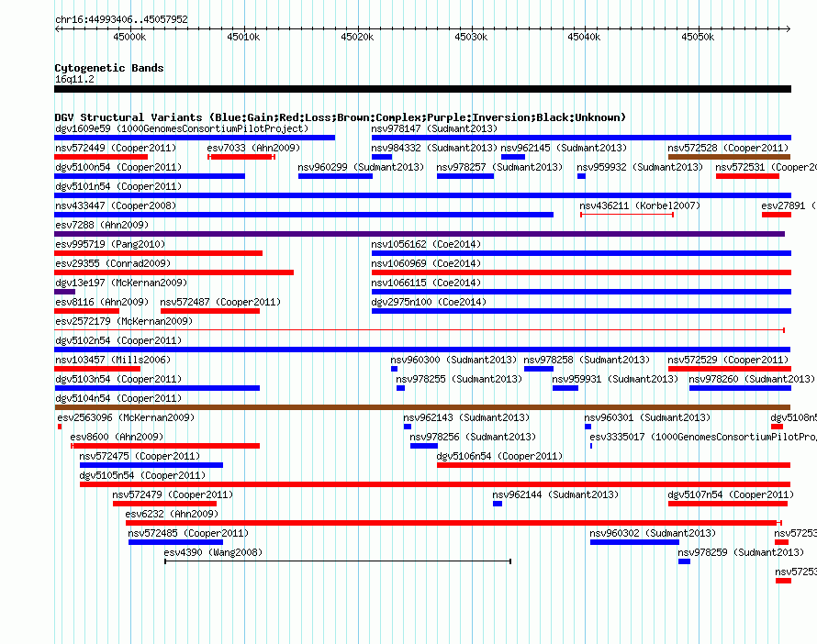Select the DGV Structural Variants track title
The height and width of the screenshot is (644, 817).
341,117
